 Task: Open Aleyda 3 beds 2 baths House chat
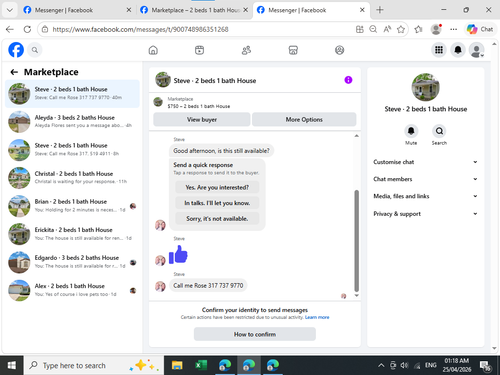72,122
